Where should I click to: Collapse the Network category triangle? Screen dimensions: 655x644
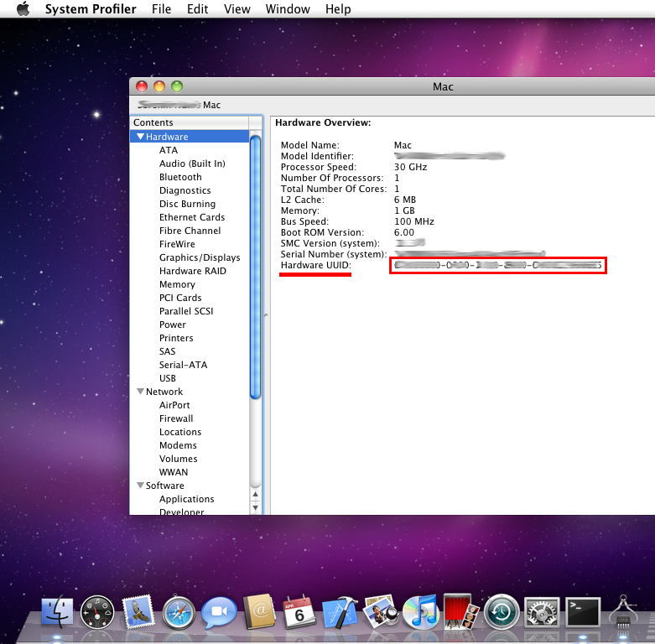tap(140, 392)
